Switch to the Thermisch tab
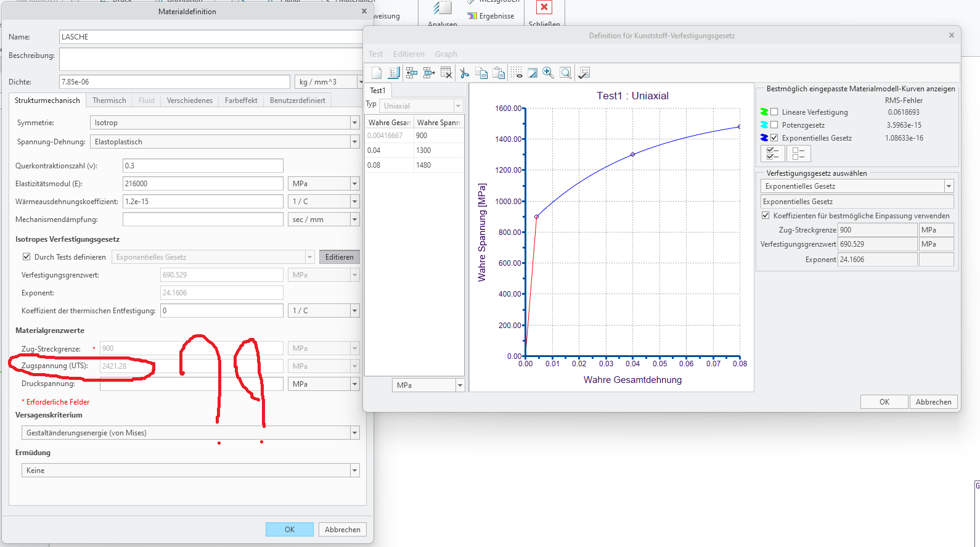Image resolution: width=980 pixels, height=547 pixels. pos(109,101)
